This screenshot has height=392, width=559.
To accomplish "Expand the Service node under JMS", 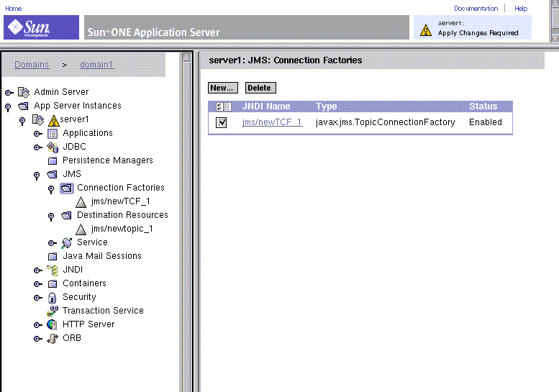I will (52, 243).
